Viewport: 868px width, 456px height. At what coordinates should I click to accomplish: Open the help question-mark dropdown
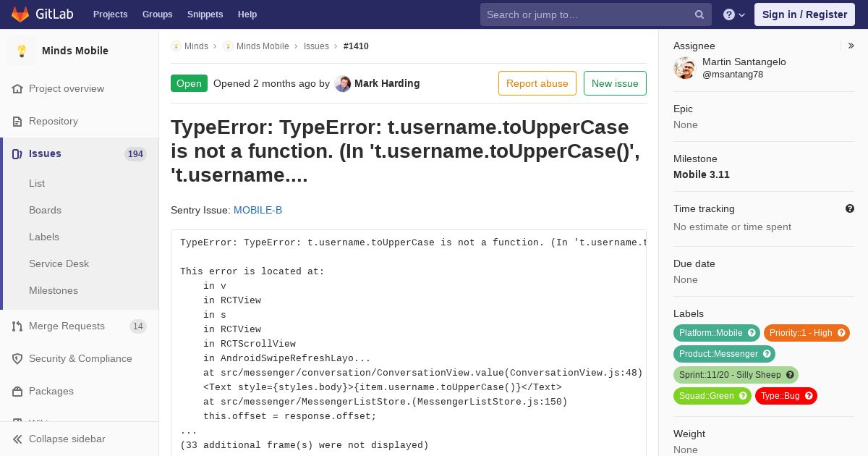tap(734, 14)
